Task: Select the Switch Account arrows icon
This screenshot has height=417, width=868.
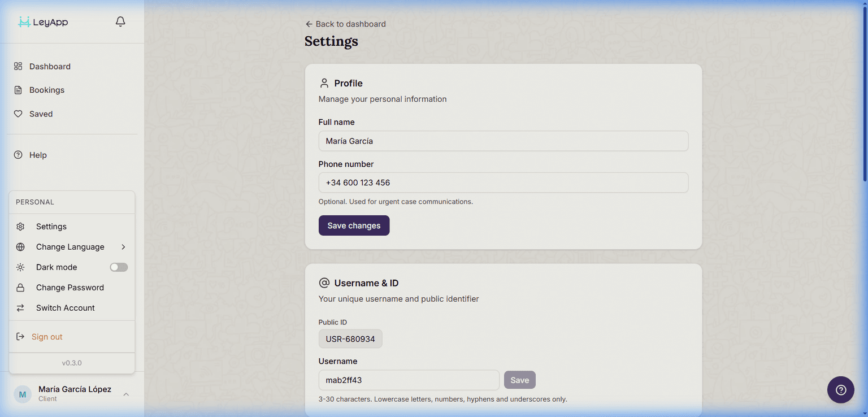Action: (20, 307)
